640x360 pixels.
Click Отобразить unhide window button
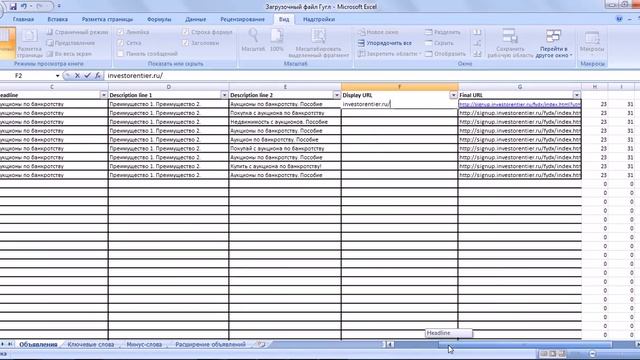point(445,53)
